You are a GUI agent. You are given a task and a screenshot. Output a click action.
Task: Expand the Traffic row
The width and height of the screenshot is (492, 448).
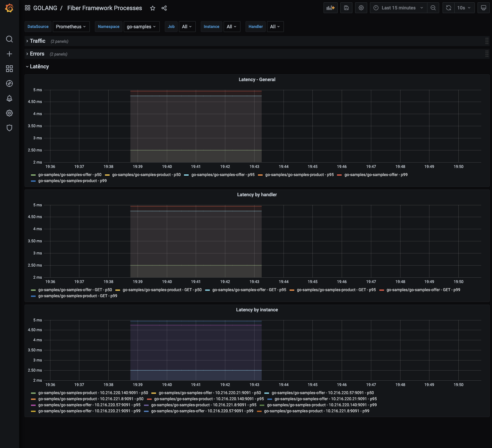[x=37, y=41]
